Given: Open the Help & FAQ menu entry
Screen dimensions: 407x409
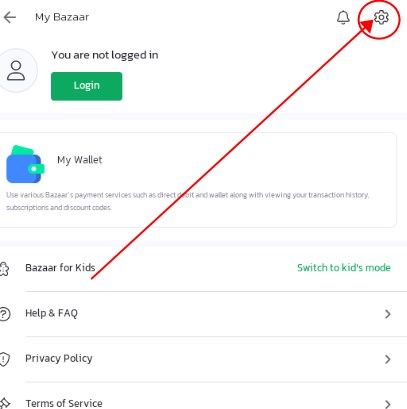Looking at the screenshot, I should [203, 314].
